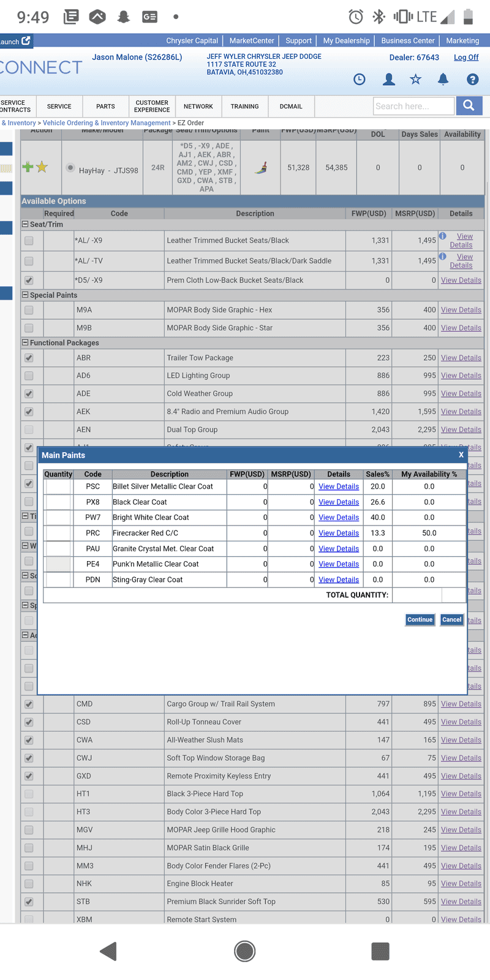
Task: Click Continue in Main Paints dialog
Action: [x=420, y=620]
